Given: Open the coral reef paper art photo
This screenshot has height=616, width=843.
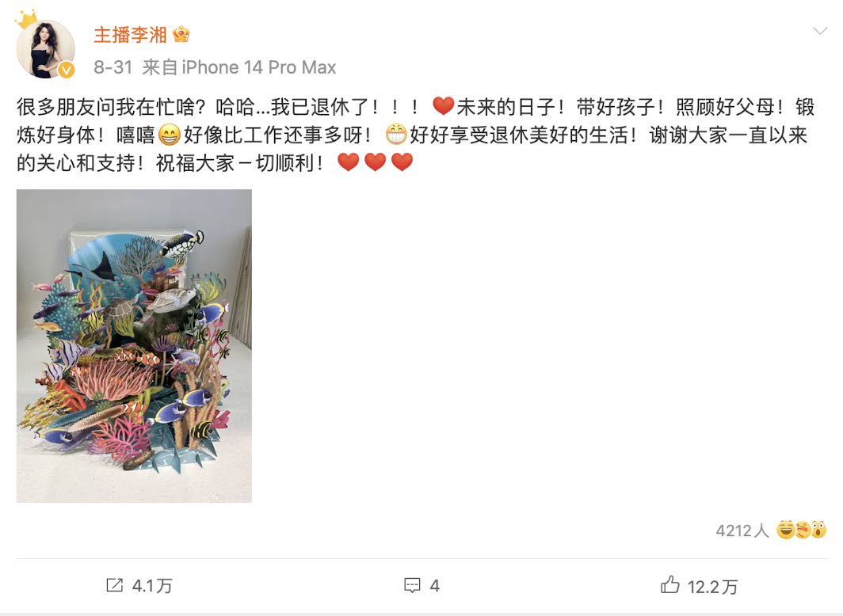Looking at the screenshot, I should (x=134, y=346).
